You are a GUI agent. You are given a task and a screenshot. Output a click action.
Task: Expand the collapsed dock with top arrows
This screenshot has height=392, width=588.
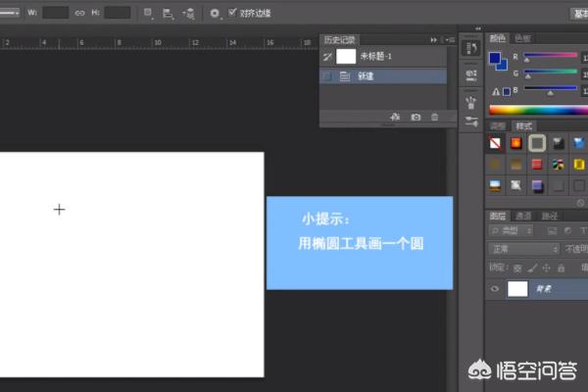pyautogui.click(x=478, y=28)
